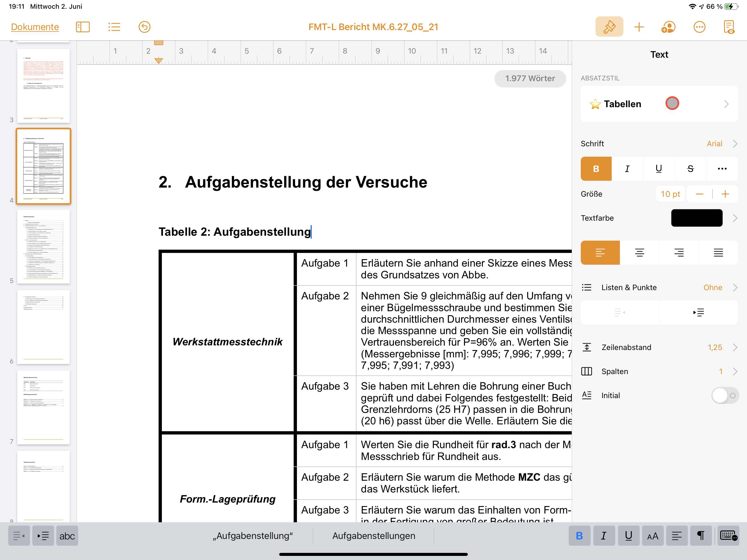Hide keyboard with keyboard icon
The image size is (747, 560).
tap(728, 536)
